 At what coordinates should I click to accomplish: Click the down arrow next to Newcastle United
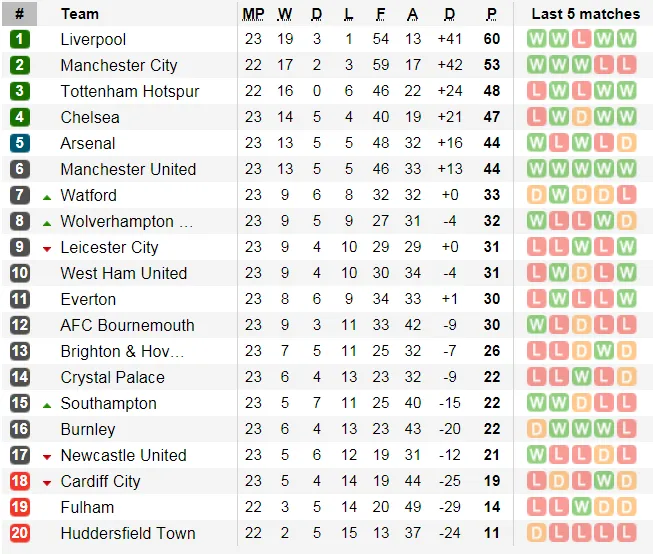(47, 456)
